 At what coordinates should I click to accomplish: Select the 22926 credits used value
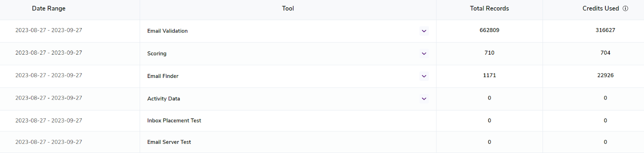605,75
